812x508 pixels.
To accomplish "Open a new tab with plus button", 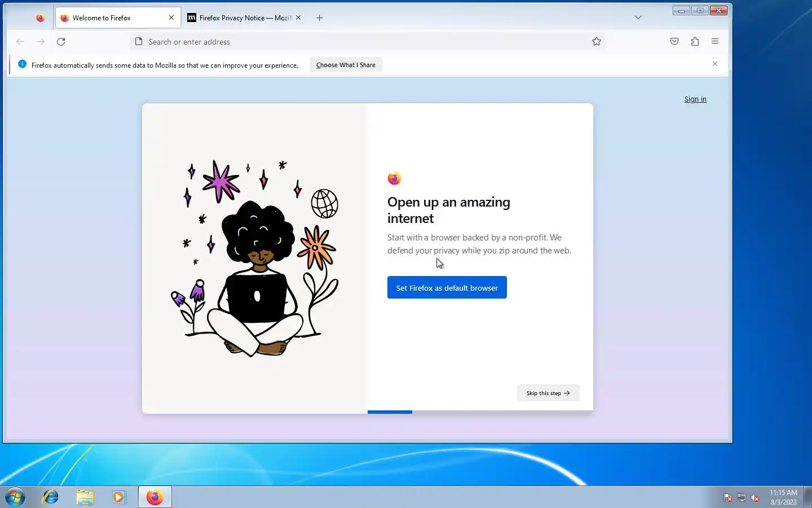I will point(320,17).
